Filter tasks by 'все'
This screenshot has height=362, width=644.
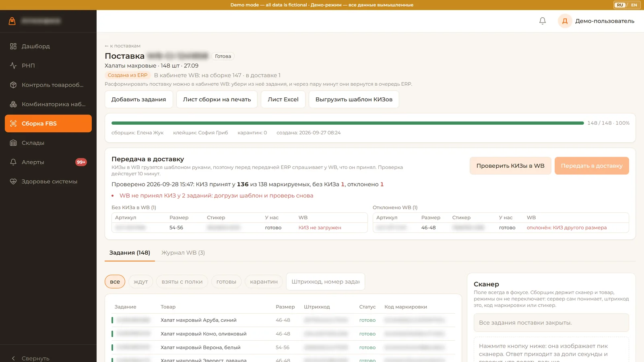pos(115,282)
